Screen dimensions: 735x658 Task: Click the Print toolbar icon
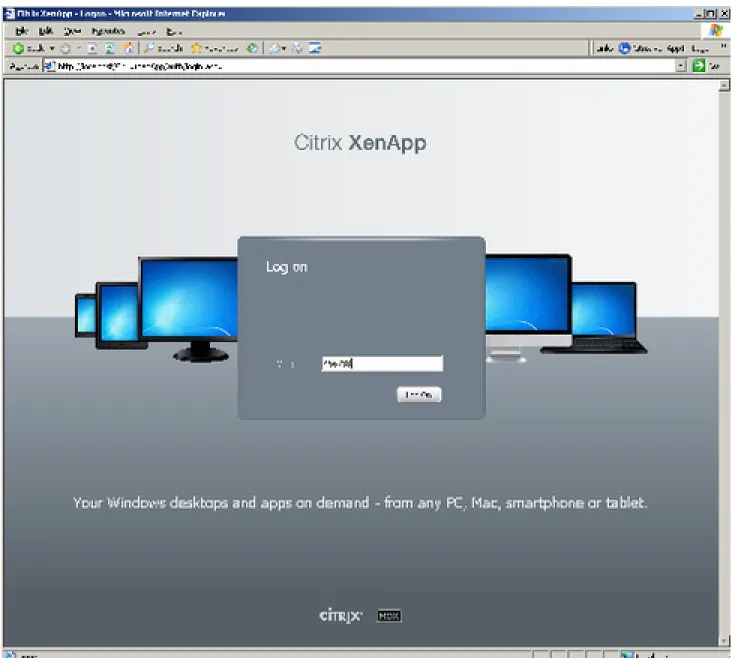click(297, 48)
